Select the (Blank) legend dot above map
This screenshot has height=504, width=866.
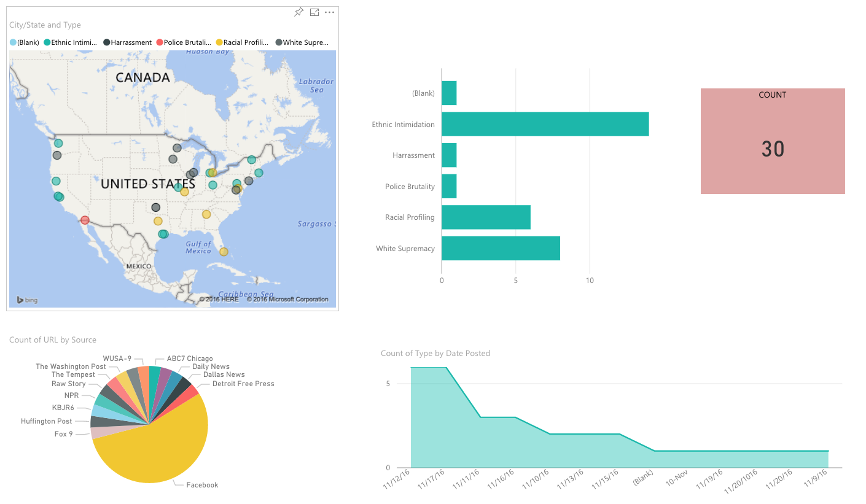coord(13,42)
